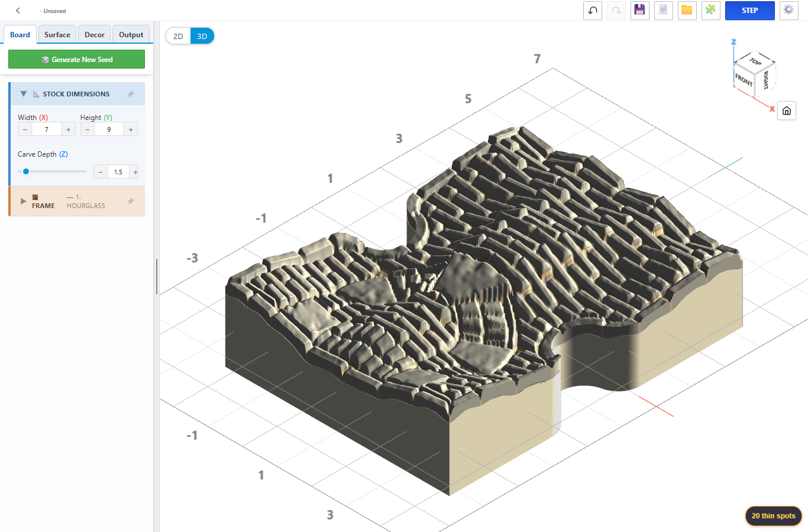Click the Height (Y) number field
808x532 pixels.
pyautogui.click(x=109, y=129)
